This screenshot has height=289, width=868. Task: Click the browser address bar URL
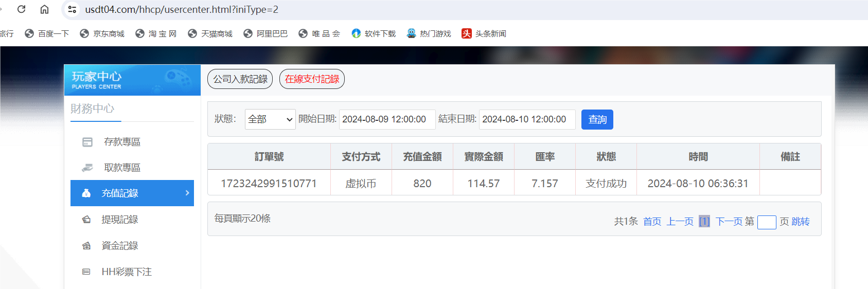coord(182,9)
